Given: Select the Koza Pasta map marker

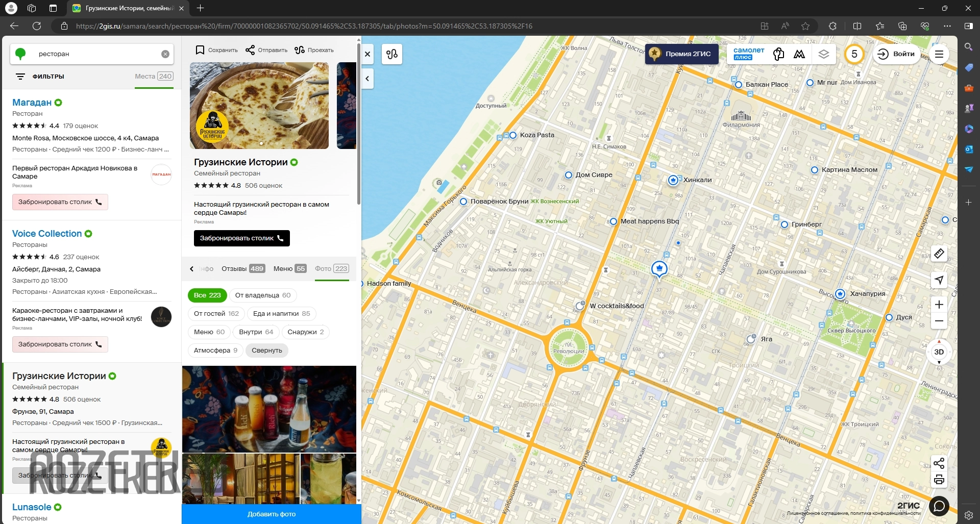Looking at the screenshot, I should click(x=513, y=135).
